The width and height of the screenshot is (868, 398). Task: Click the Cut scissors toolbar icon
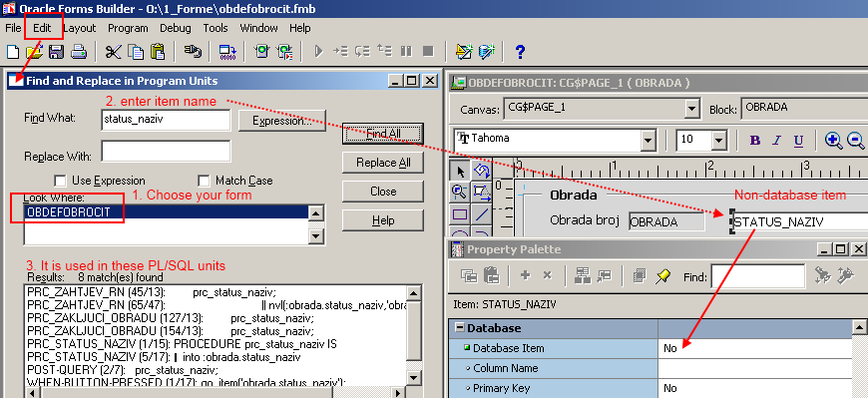(x=113, y=52)
